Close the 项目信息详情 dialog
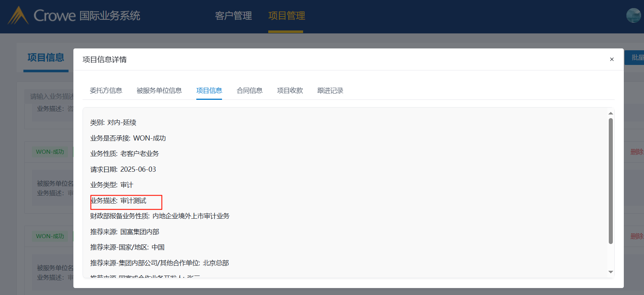The width and height of the screenshot is (644, 295). pos(612,59)
